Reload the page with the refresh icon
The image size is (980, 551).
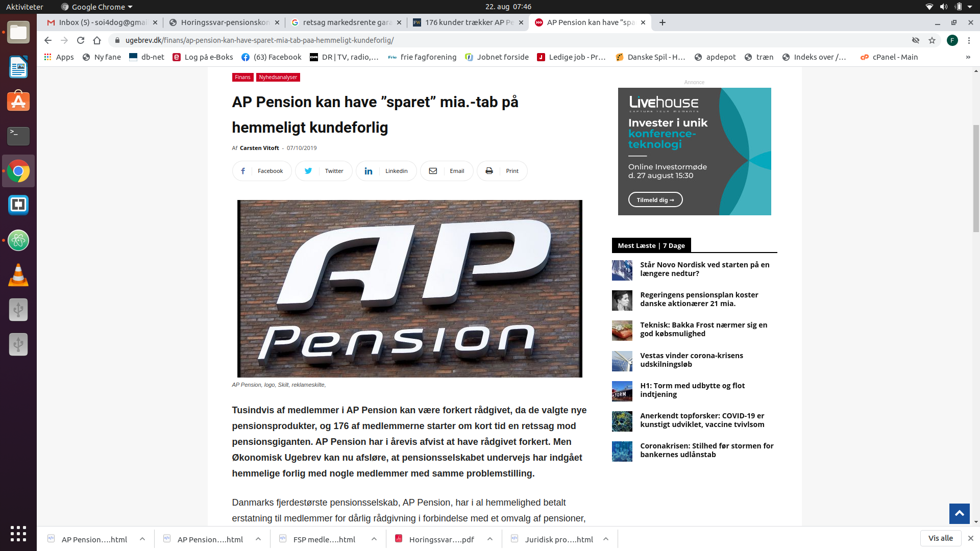coord(81,40)
